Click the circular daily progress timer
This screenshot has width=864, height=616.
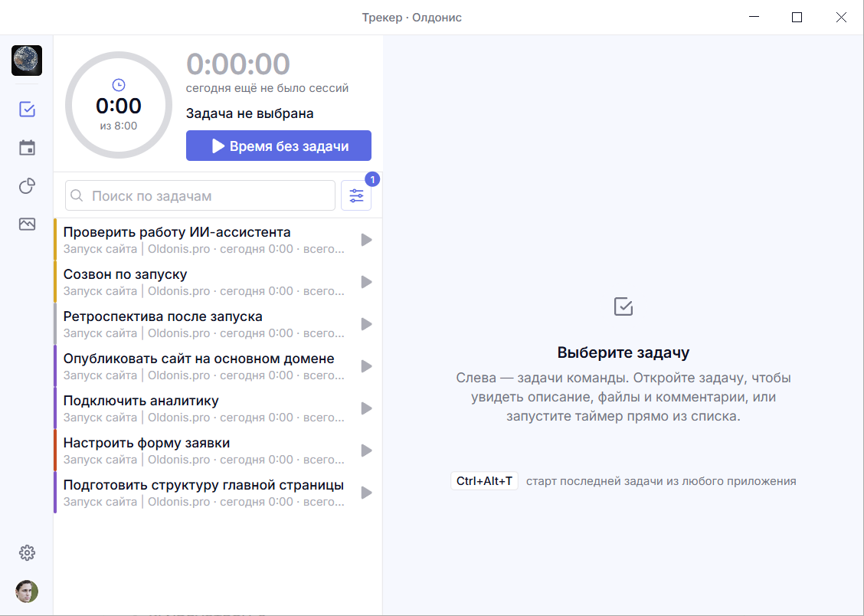[119, 105]
